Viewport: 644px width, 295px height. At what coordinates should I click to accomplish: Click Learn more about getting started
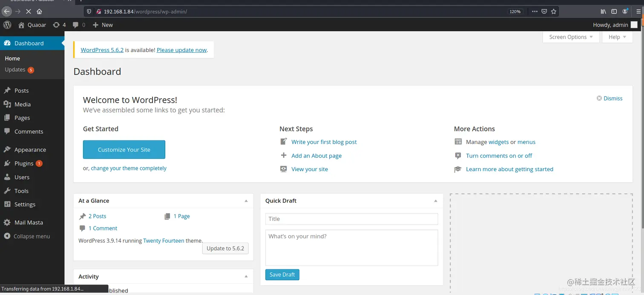click(509, 169)
